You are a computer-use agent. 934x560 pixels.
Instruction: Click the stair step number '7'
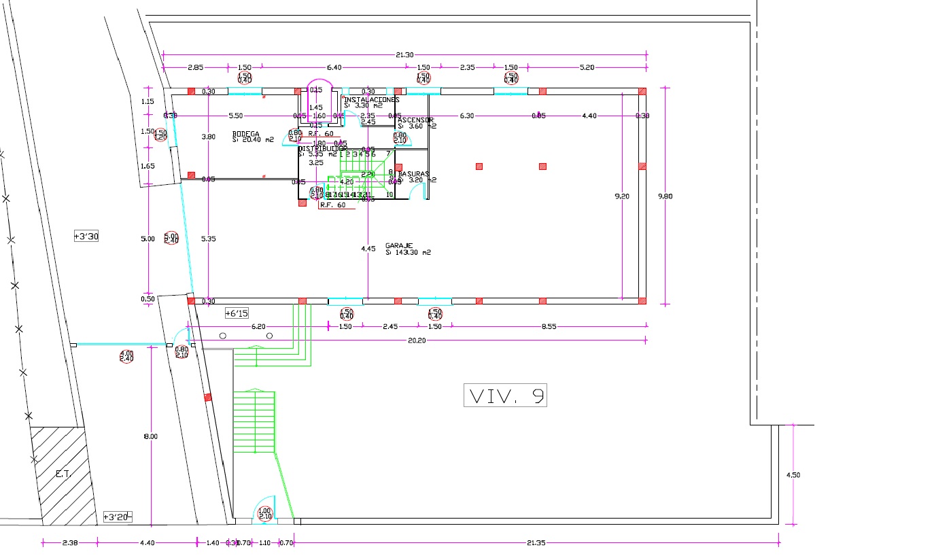(387, 154)
